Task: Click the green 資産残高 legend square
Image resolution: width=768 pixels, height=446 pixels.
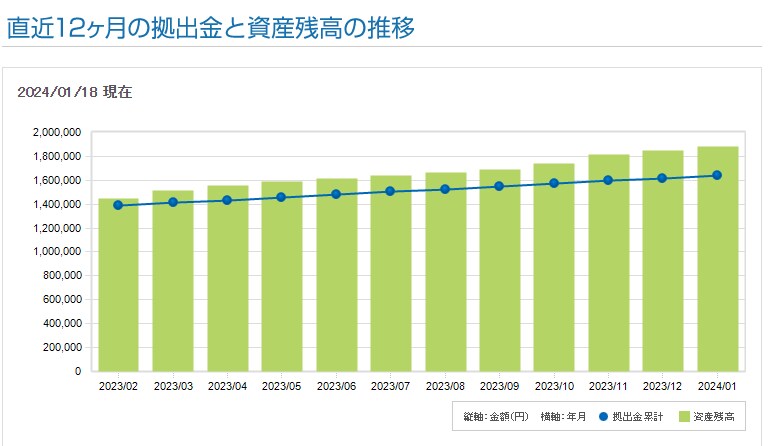Action: (x=684, y=417)
